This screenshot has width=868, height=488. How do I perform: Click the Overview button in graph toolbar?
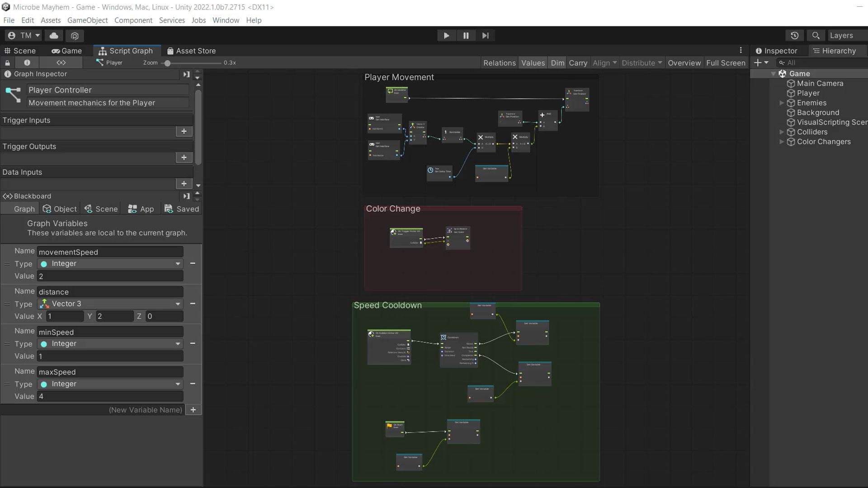pos(684,63)
